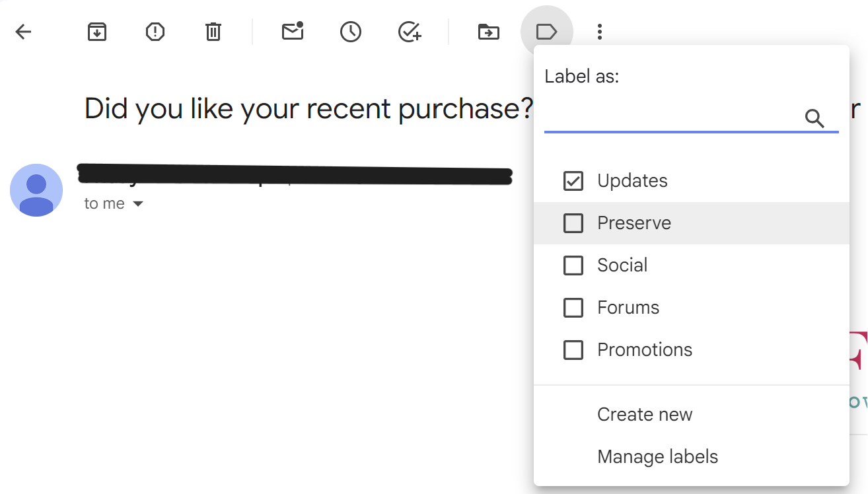Expand the 'to me' recipient details arrow
Screen dimensions: 868x494
pyautogui.click(x=138, y=204)
